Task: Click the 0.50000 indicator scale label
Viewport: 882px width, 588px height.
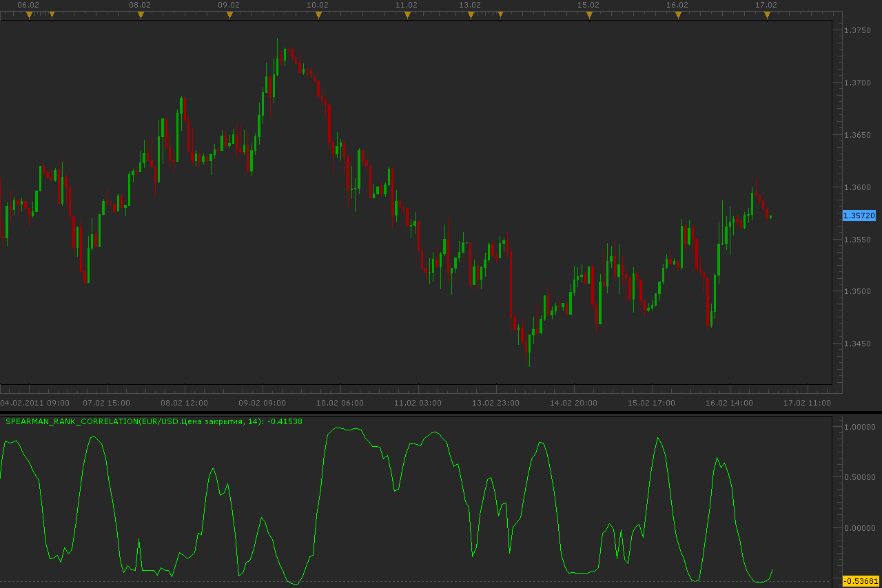Action: point(860,477)
